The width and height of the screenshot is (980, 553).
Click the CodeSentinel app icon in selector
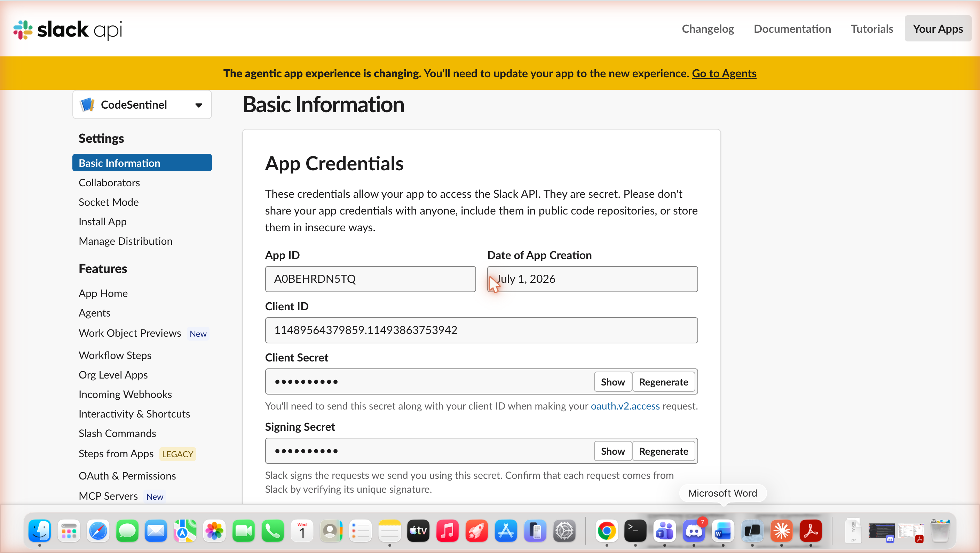tap(87, 105)
